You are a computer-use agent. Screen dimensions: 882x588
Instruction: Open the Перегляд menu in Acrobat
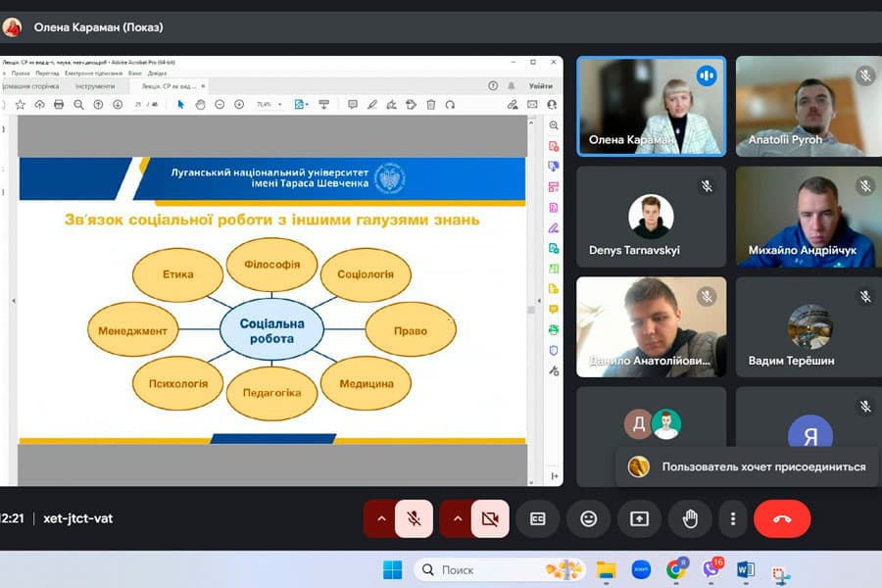[x=48, y=73]
